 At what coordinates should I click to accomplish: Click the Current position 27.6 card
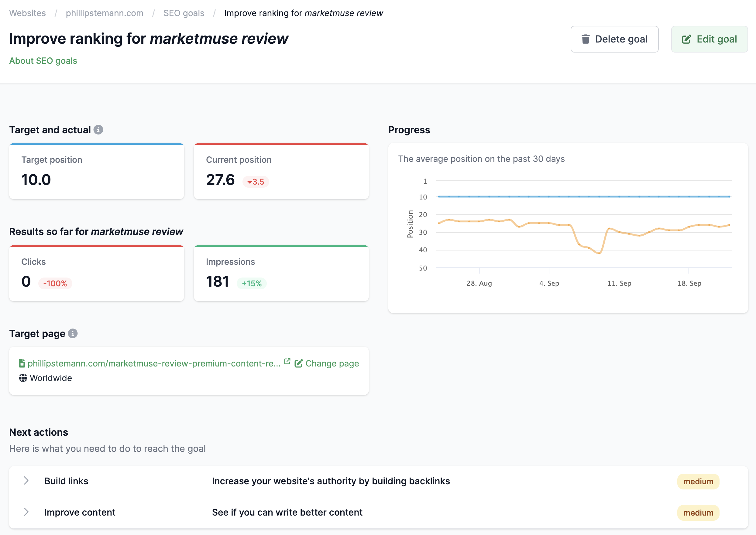281,171
